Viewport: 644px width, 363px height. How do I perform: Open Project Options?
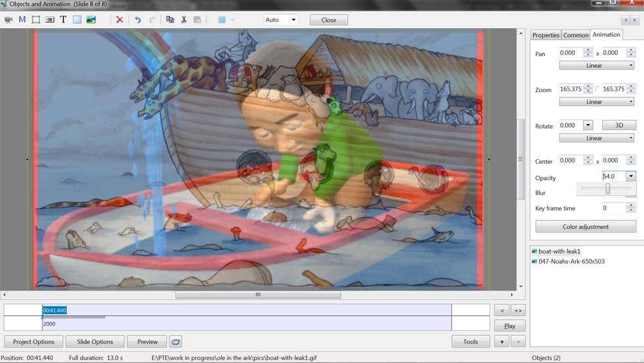33,342
